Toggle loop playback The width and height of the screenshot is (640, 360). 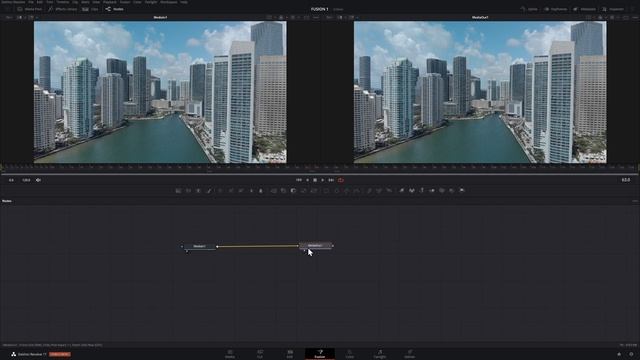pos(341,180)
